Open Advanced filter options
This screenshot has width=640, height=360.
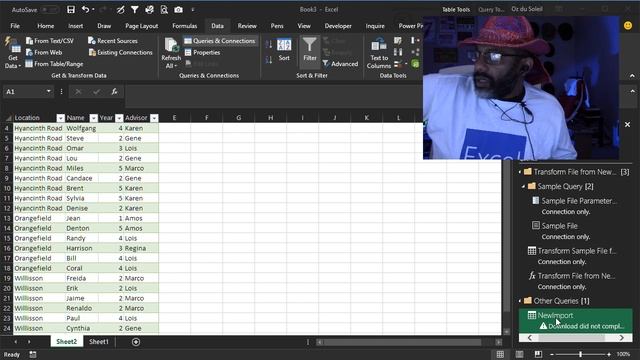(x=340, y=64)
